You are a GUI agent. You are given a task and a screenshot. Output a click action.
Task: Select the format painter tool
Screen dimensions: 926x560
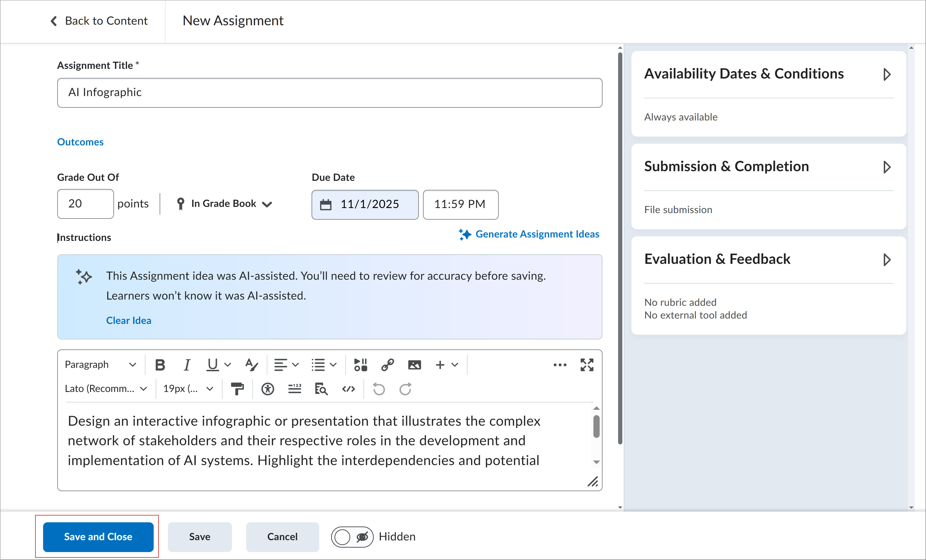point(237,389)
